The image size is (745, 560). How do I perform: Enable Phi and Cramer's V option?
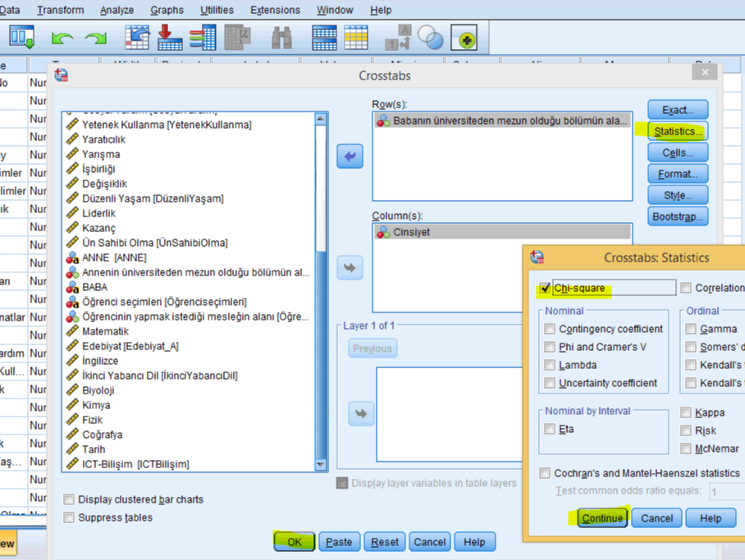coord(550,347)
